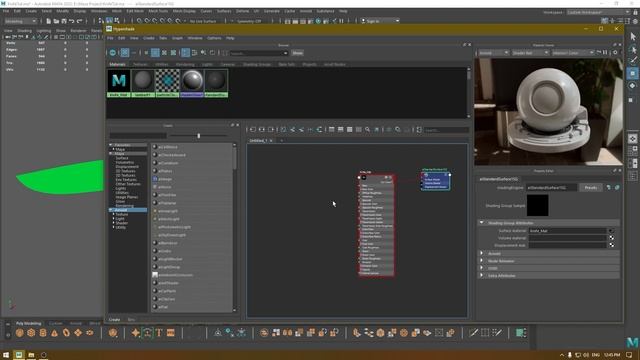Open the Hypershade Tabs menu
Image resolution: width=640 pixels, height=360 pixels.
[x=163, y=38]
